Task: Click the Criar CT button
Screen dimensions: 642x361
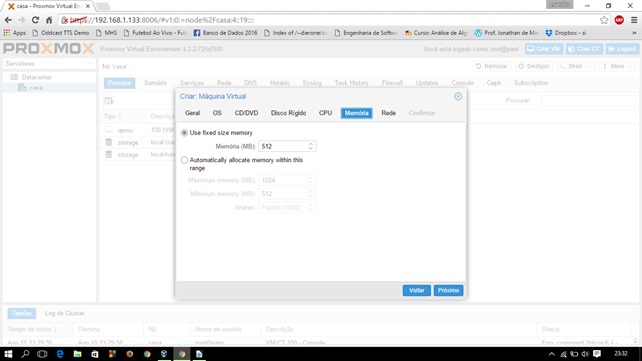Action: (x=584, y=49)
